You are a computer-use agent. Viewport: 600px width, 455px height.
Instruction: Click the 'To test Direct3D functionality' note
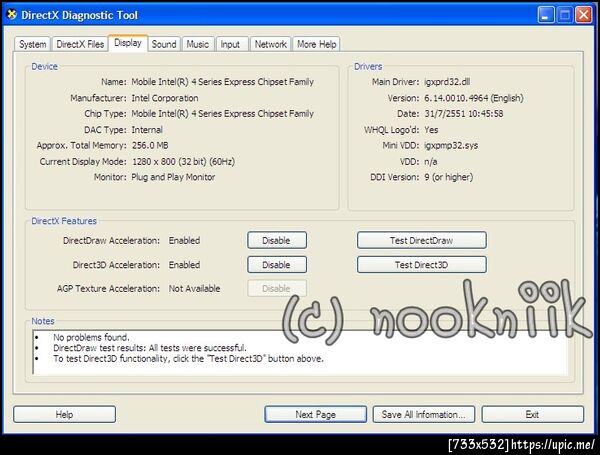tap(188, 359)
